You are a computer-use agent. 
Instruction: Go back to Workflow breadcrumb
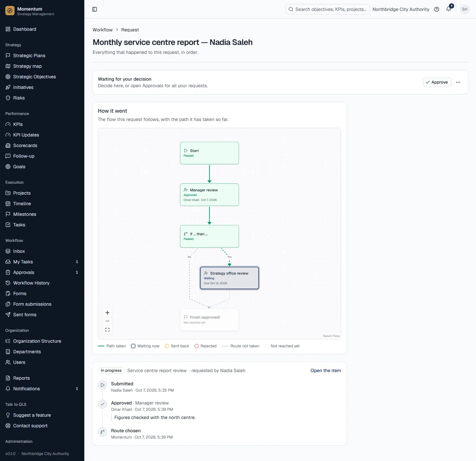[x=102, y=30]
